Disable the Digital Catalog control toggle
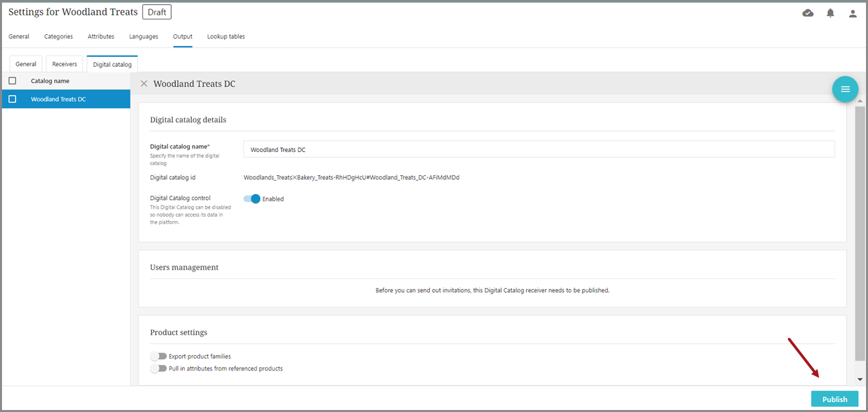 252,199
